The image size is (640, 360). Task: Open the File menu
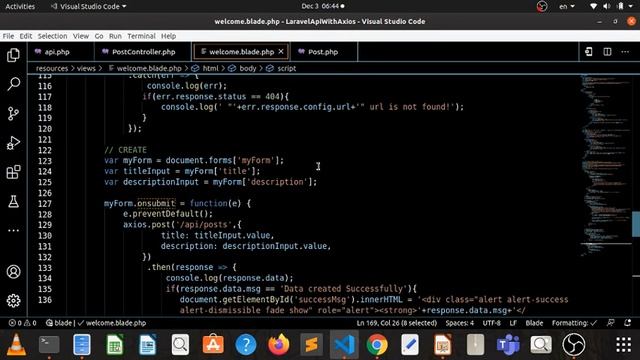coord(8,36)
